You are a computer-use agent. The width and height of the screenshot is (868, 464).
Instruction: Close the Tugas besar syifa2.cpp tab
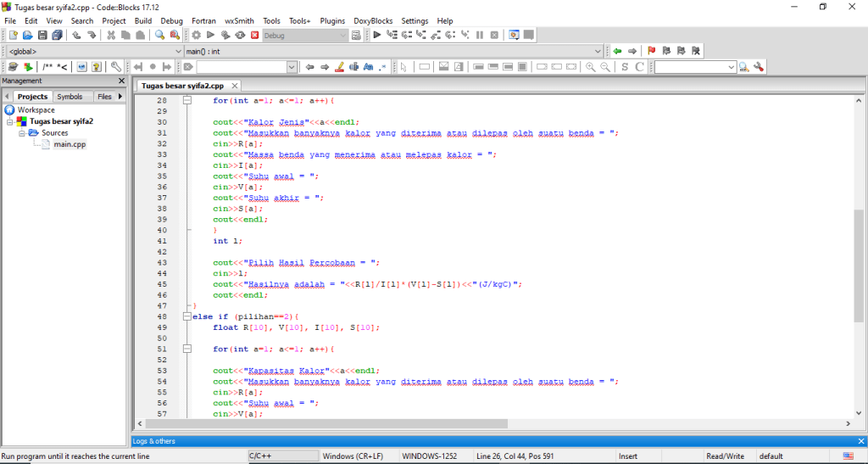click(x=235, y=86)
